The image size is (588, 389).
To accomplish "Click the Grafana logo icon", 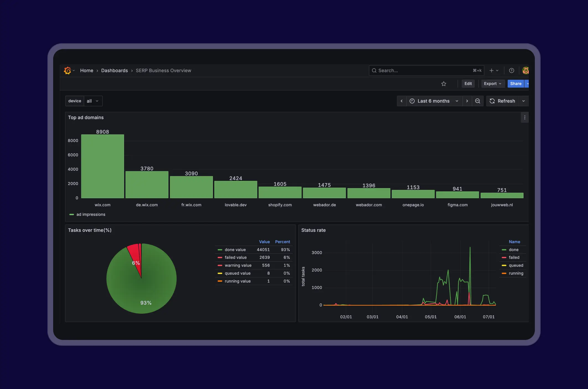I will pos(67,70).
